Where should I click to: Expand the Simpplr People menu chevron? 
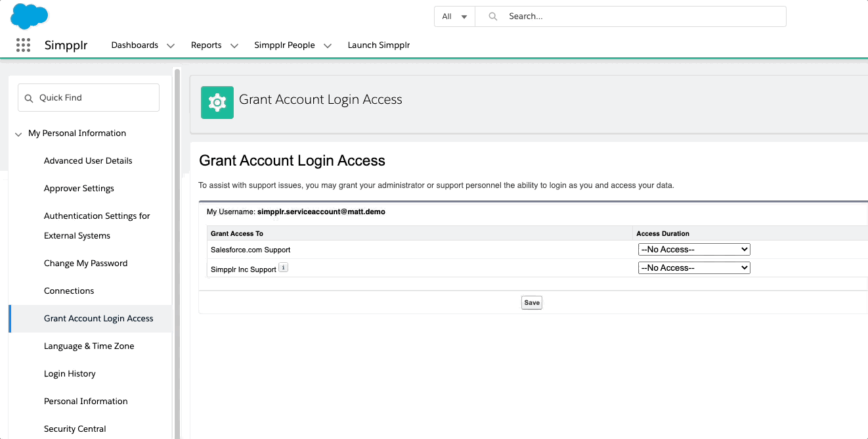[328, 46]
